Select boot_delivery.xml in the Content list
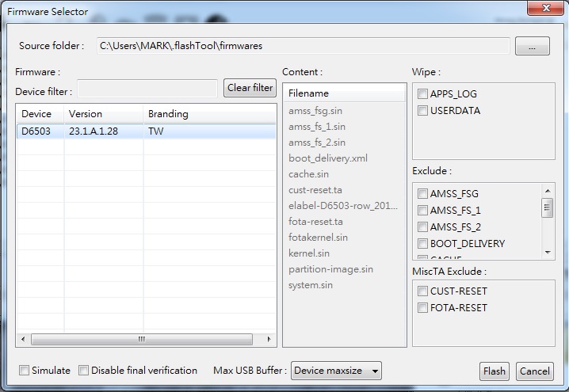Screen dimensions: 569x392 point(328,158)
